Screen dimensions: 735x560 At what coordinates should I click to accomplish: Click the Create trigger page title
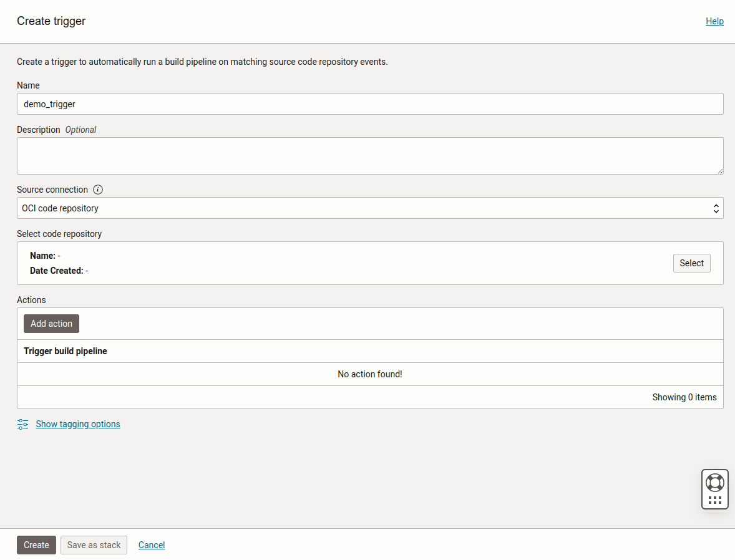(x=51, y=21)
